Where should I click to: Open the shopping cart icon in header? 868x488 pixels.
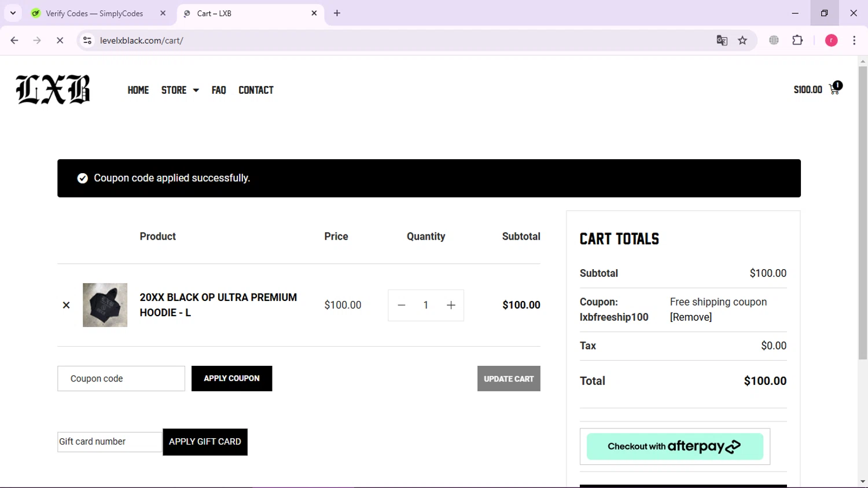(x=835, y=89)
